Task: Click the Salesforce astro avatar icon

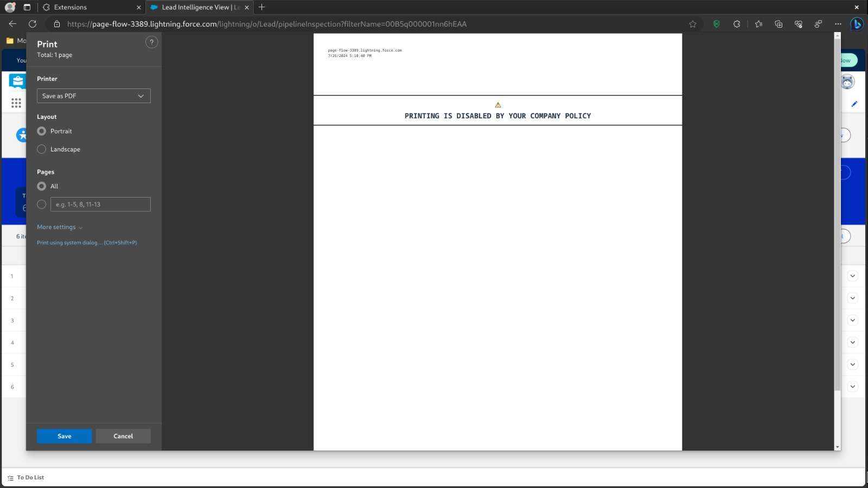Action: pos(847,82)
